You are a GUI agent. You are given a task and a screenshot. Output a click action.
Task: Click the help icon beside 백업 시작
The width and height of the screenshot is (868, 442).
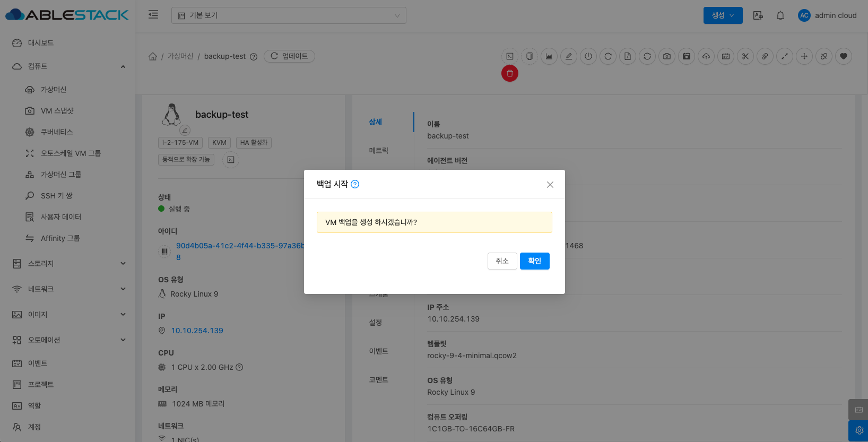click(x=355, y=184)
